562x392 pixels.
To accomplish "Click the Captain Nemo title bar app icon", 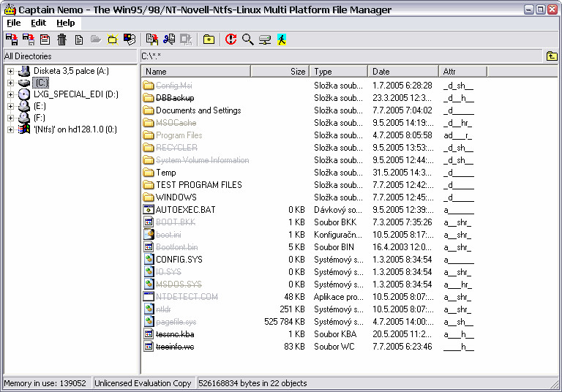I will 10,10.
